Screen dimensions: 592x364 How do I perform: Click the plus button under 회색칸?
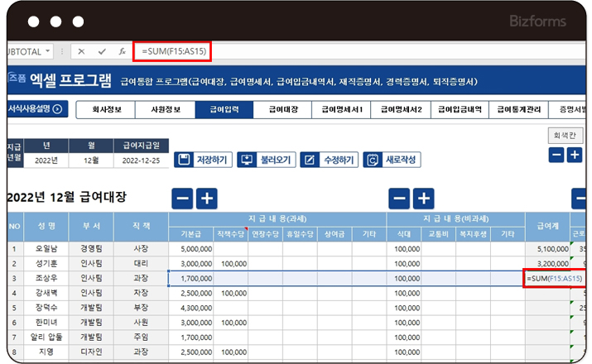pos(574,155)
